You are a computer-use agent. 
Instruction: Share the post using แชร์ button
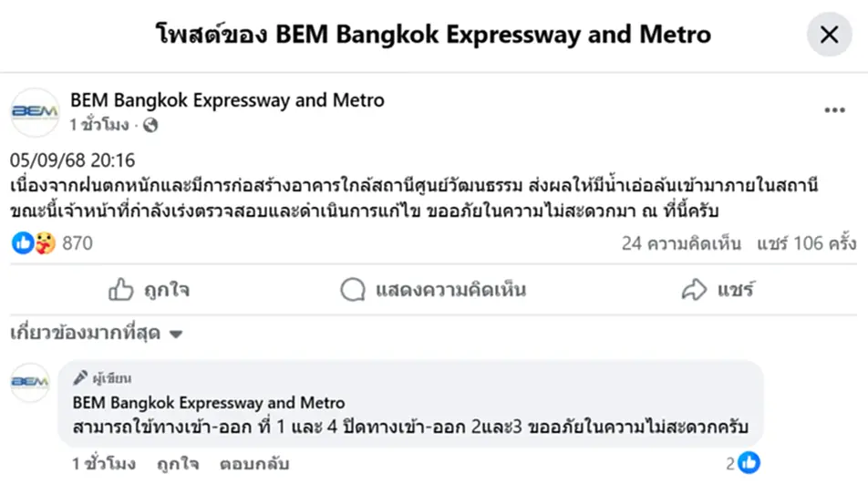pyautogui.click(x=718, y=289)
